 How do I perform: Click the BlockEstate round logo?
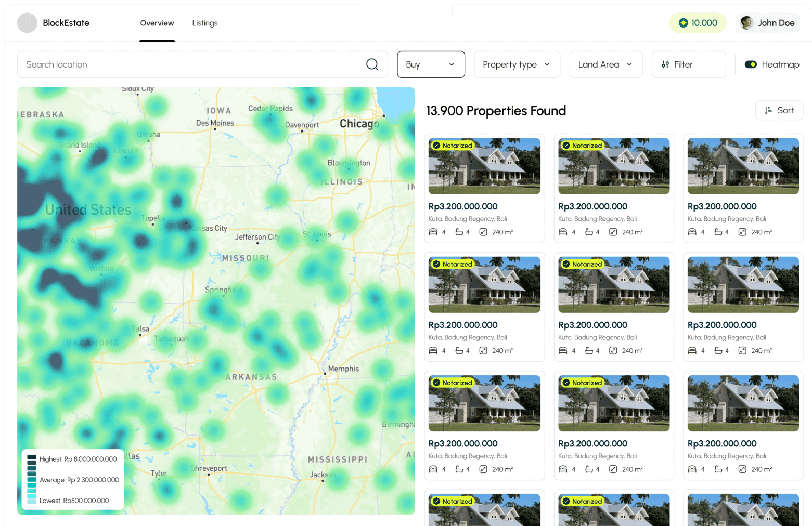click(27, 23)
